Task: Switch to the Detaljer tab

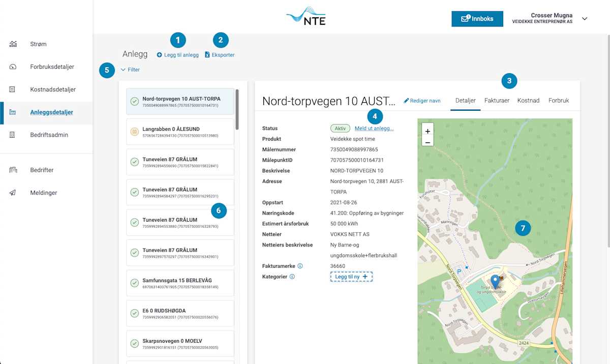Action: [466, 101]
